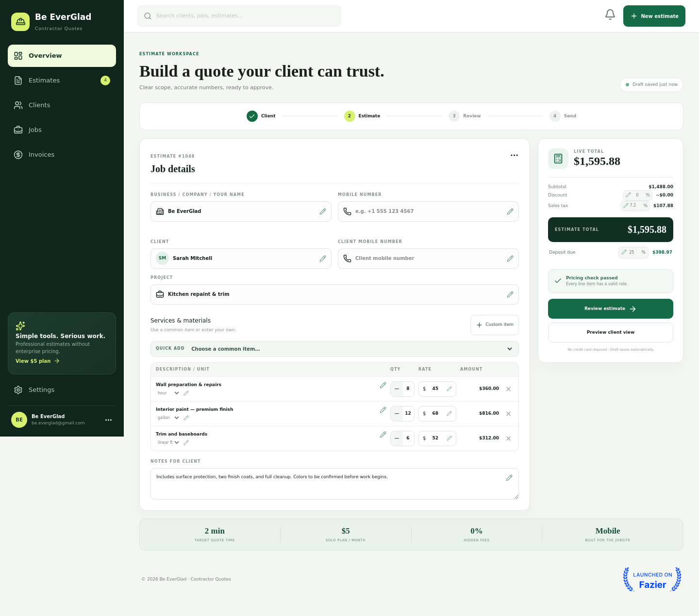Expand the gallon unit dropdown
This screenshot has height=616, width=699.
(x=168, y=418)
